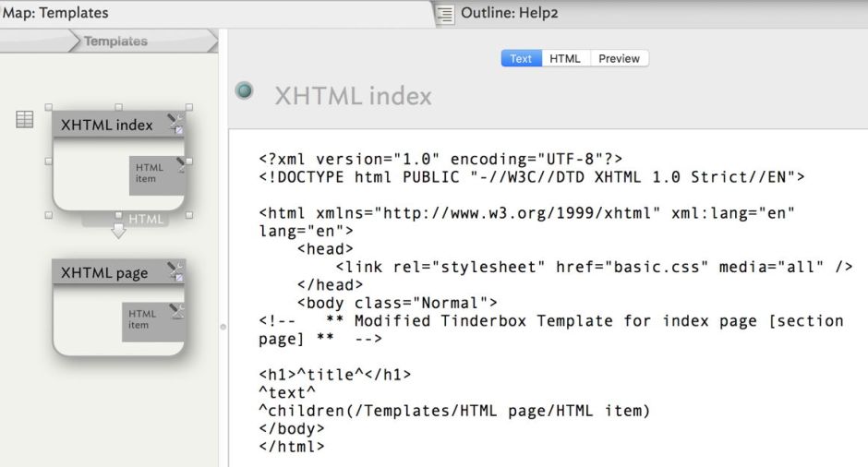This screenshot has width=868, height=467.
Task: Click the round badge beside XHTML index title
Action: [245, 91]
